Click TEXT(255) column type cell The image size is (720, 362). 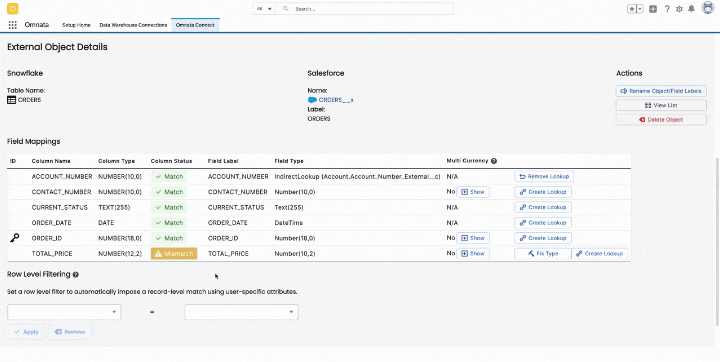pos(114,208)
